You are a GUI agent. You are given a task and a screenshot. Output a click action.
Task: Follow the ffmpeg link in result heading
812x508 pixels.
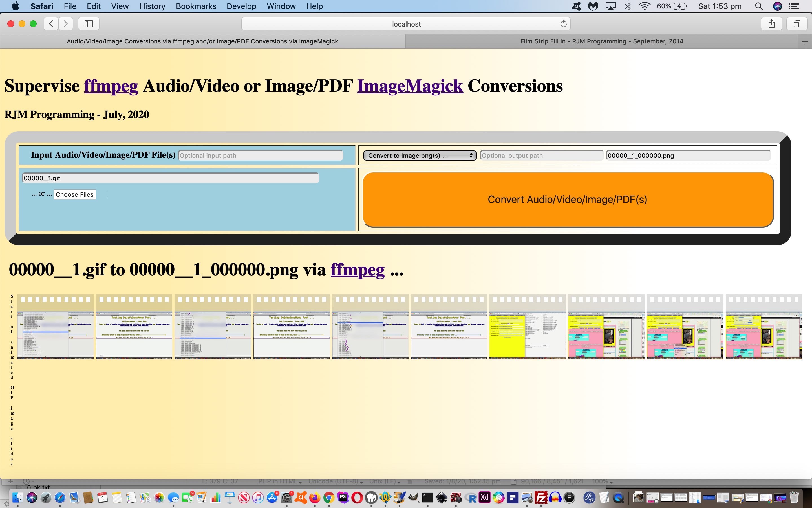coord(357,270)
